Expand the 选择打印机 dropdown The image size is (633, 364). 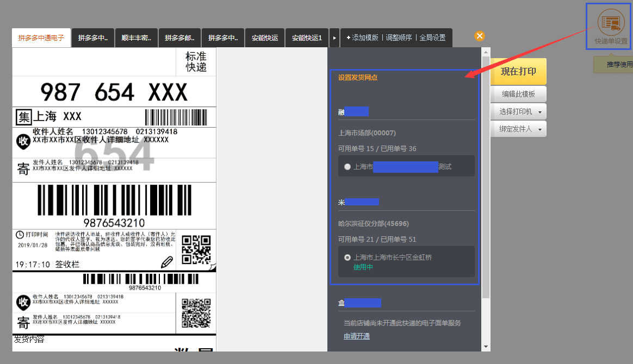point(518,112)
